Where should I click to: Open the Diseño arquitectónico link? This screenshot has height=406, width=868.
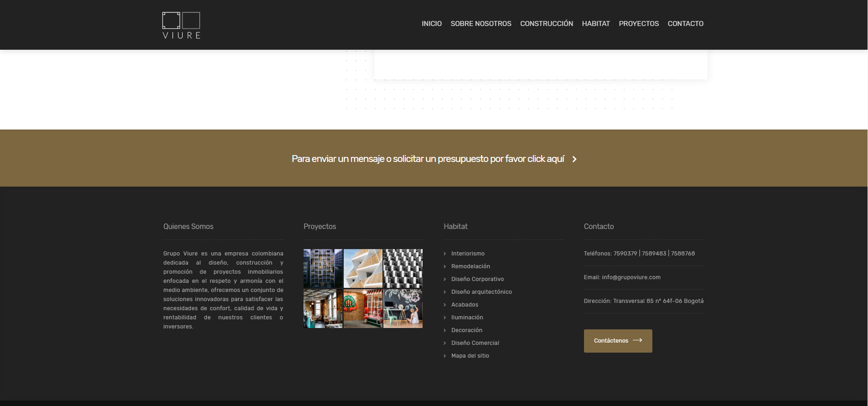[x=481, y=292]
